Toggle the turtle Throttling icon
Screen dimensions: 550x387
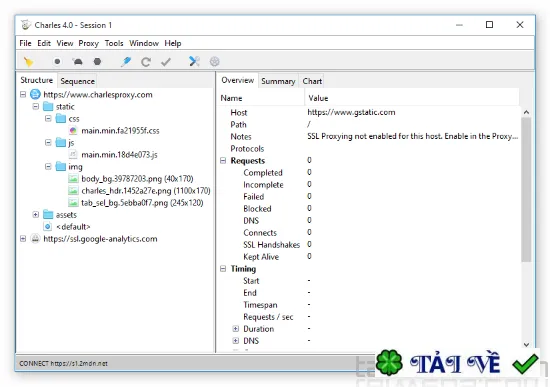click(78, 62)
